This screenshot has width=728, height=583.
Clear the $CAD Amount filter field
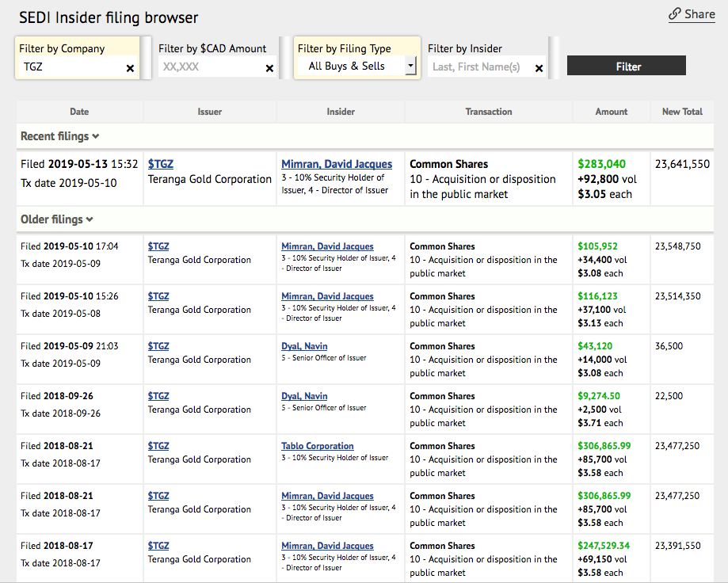(x=269, y=69)
